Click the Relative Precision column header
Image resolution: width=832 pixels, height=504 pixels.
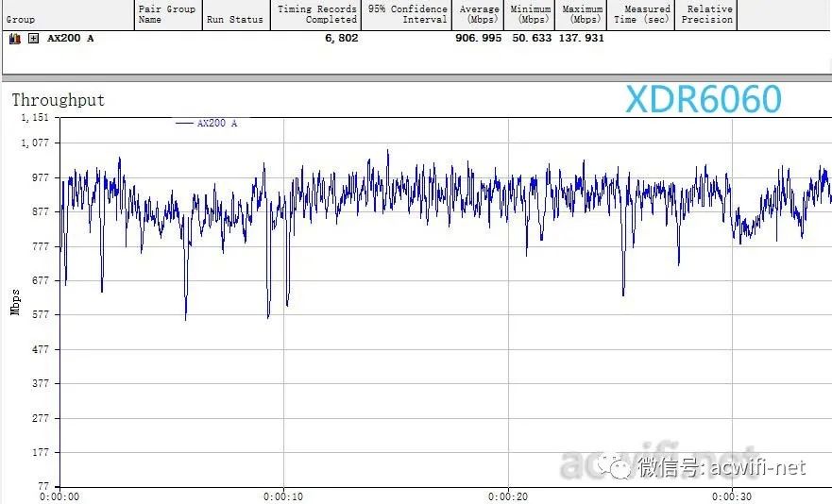(x=706, y=14)
